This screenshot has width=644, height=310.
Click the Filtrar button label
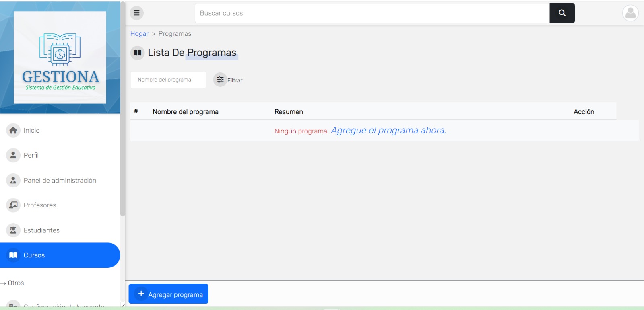pos(235,80)
